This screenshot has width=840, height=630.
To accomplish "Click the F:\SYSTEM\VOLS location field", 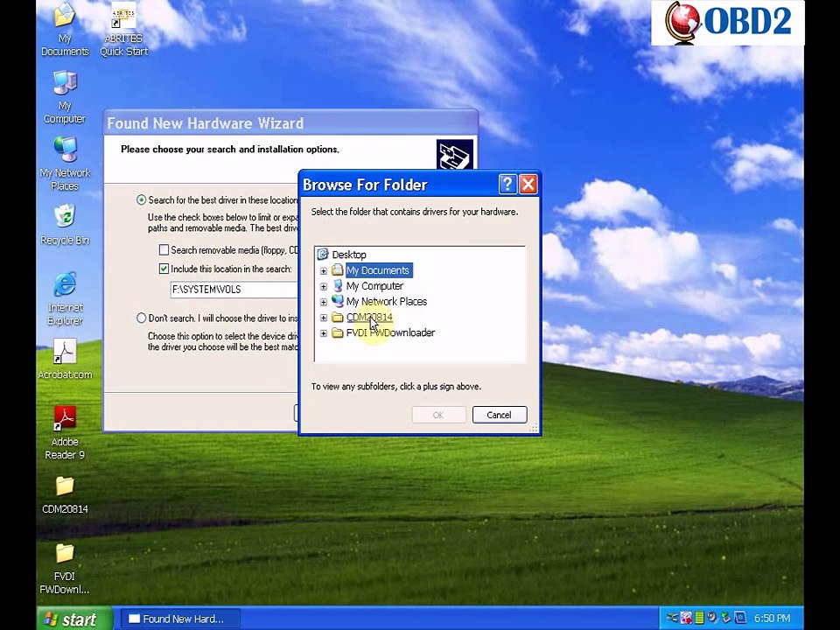I will pos(234,290).
